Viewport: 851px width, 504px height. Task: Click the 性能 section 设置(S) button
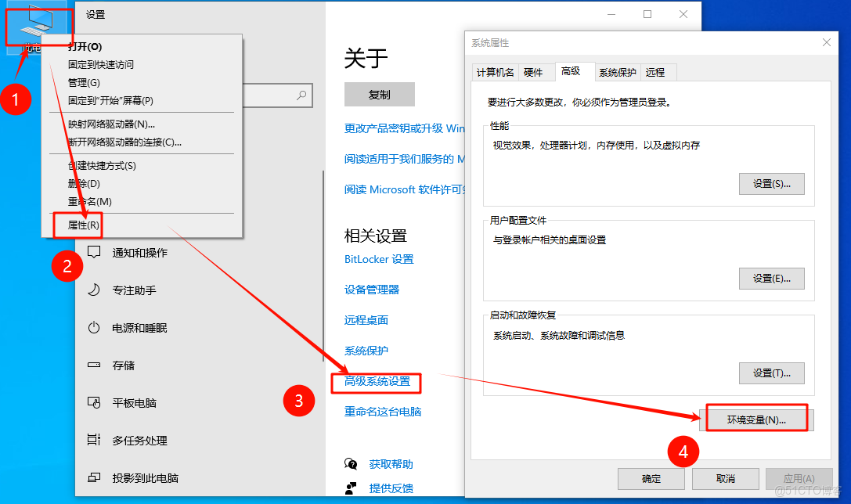[x=771, y=183]
